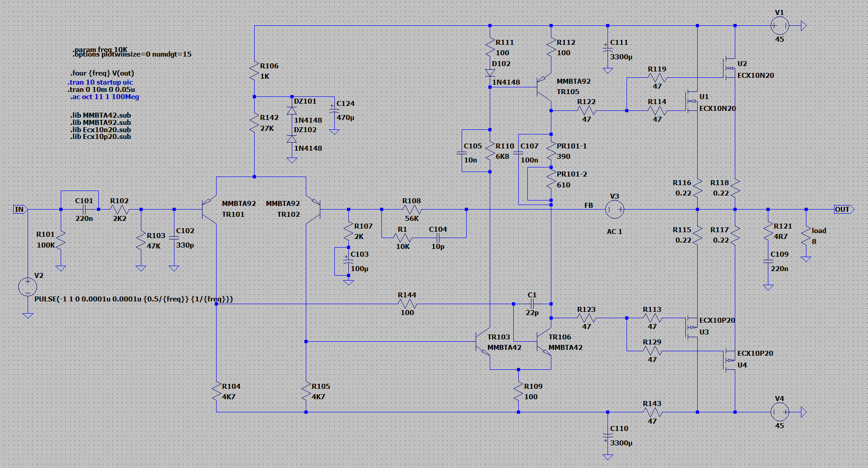Click resistor R1 10K symbol
The width and height of the screenshot is (868, 468).
tap(402, 238)
